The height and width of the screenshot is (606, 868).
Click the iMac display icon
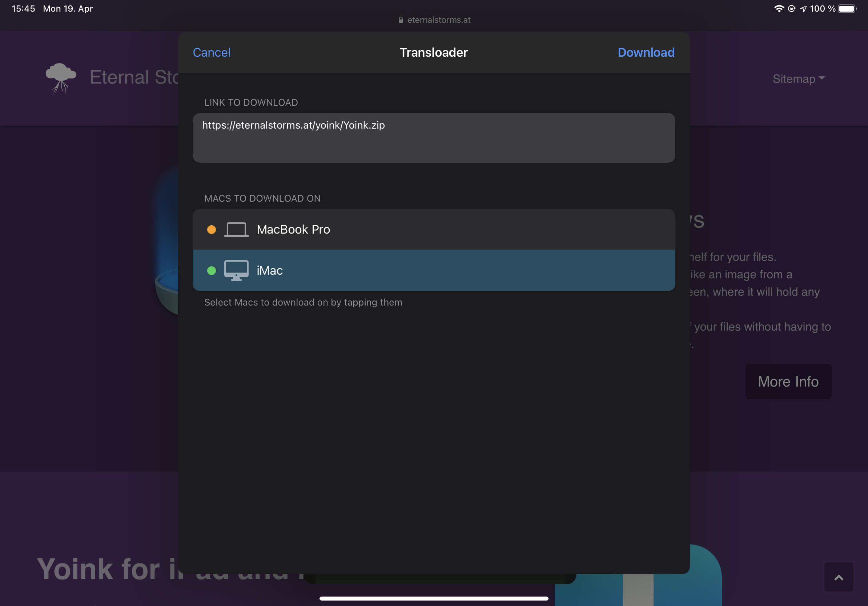point(236,270)
